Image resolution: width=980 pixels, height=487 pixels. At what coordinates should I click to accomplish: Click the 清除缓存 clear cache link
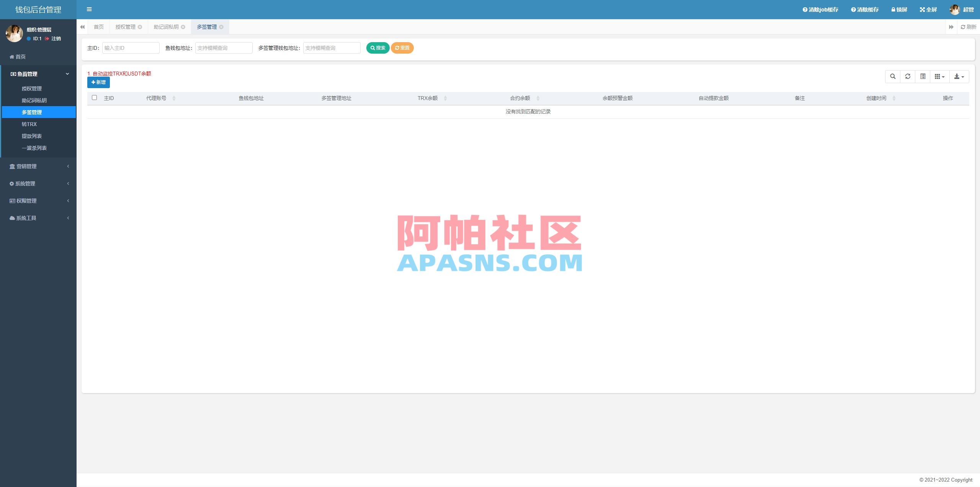[865, 9]
